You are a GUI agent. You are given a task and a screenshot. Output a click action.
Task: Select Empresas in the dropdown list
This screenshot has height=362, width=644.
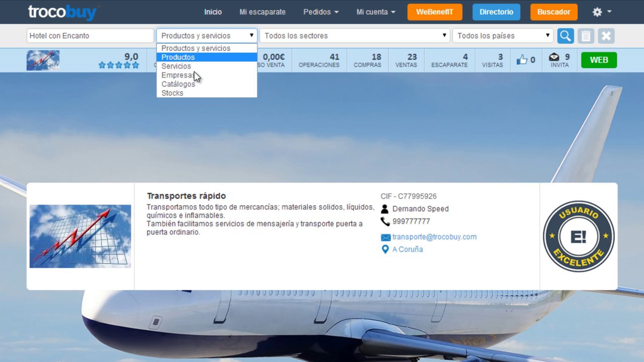pos(177,75)
